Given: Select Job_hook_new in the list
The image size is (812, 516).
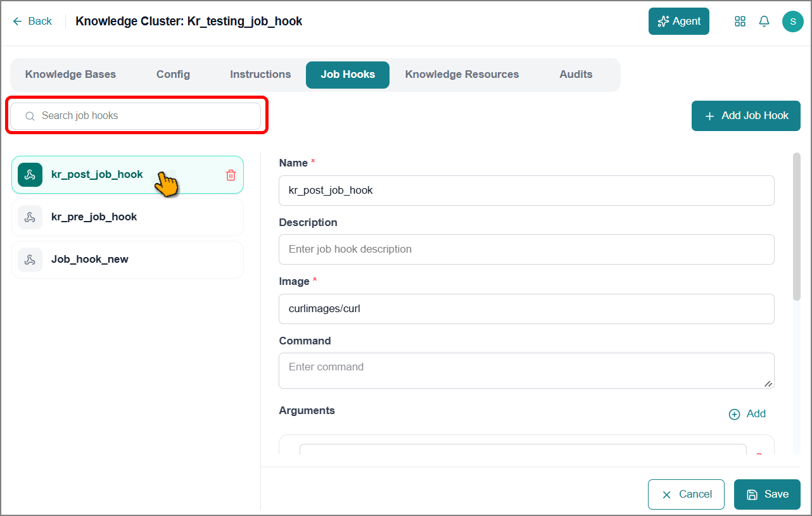Looking at the screenshot, I should click(127, 260).
